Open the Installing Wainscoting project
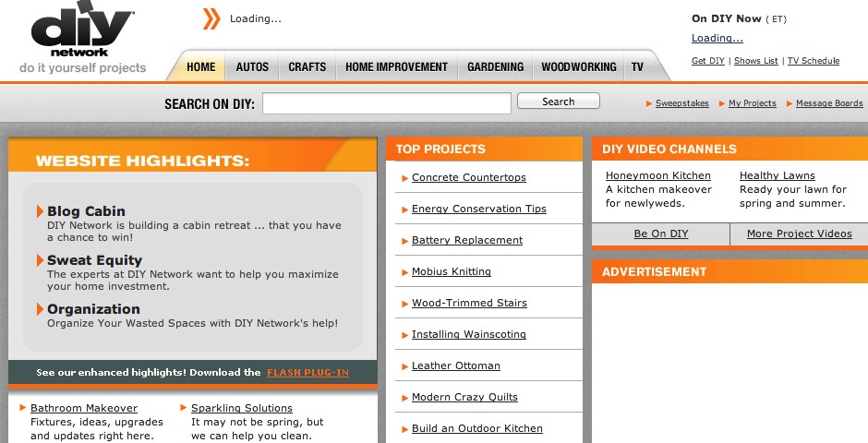Screen dimensions: 868x443 point(469,335)
